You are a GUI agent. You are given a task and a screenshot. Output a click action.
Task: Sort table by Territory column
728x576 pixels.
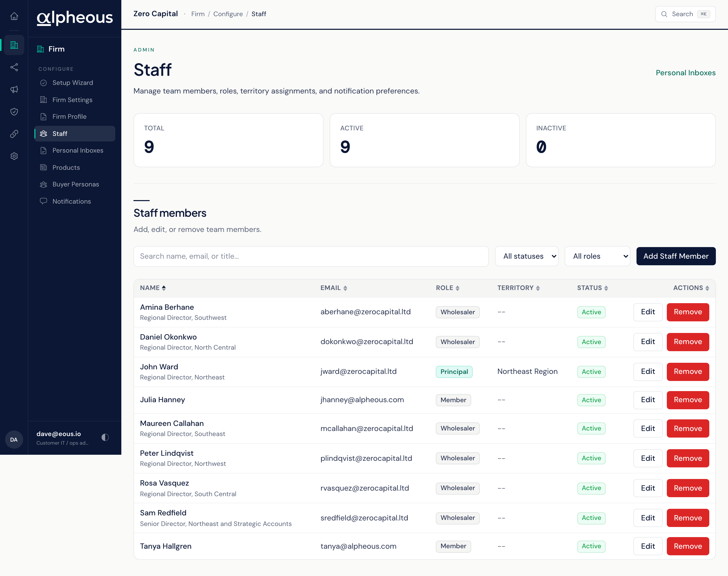(518, 288)
